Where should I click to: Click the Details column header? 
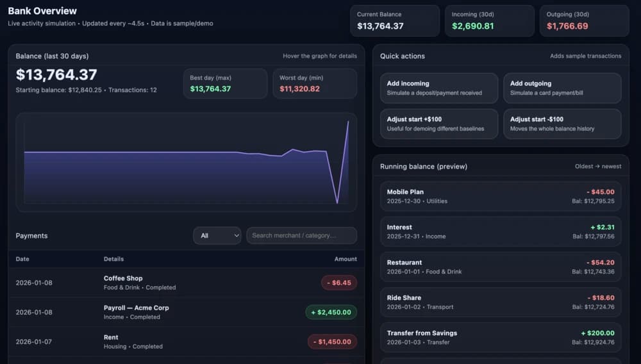113,259
